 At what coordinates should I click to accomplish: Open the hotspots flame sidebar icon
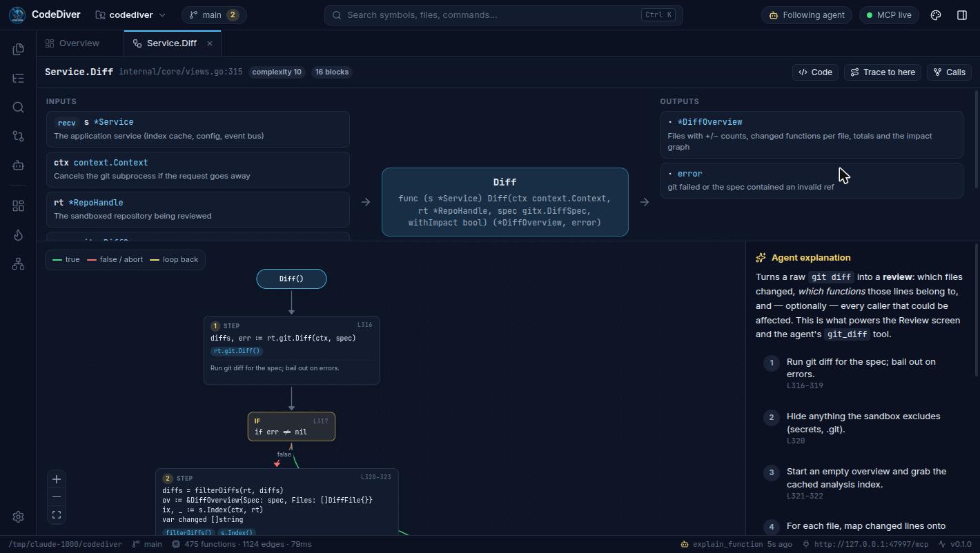tap(19, 235)
